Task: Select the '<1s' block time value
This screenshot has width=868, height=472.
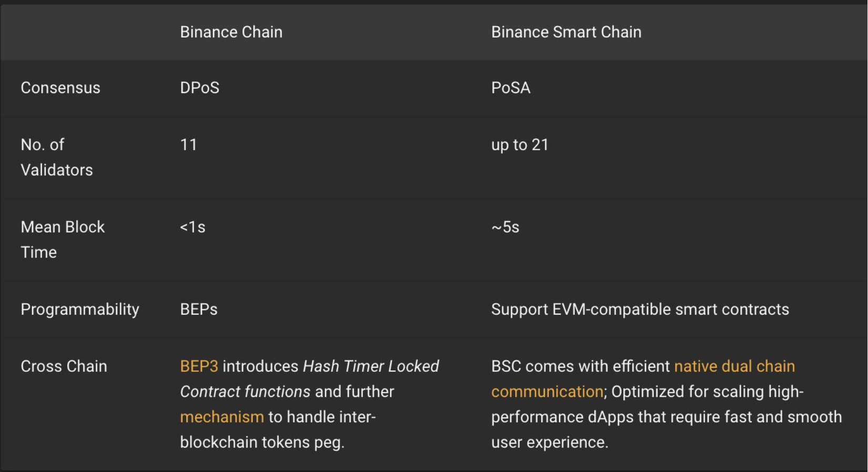Action: 193,227
